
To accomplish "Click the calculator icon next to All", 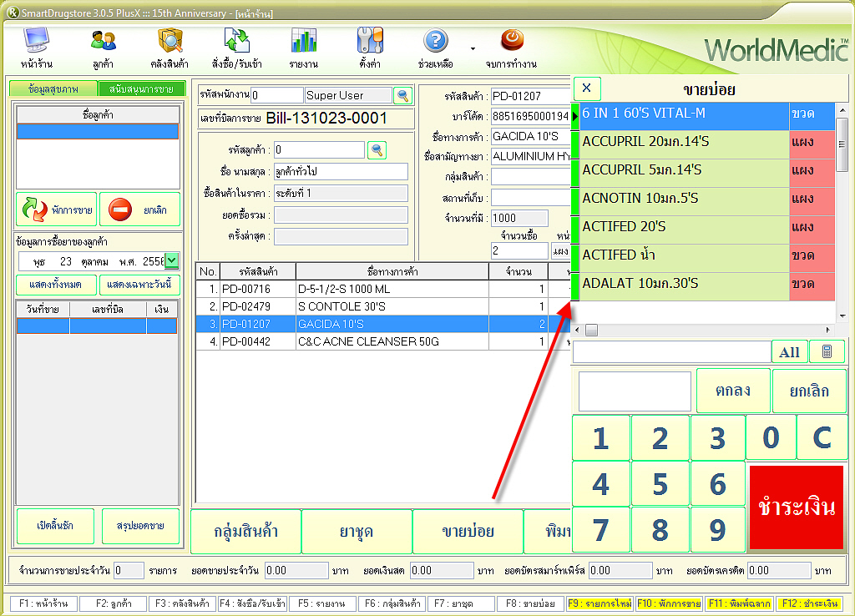I will click(x=827, y=351).
